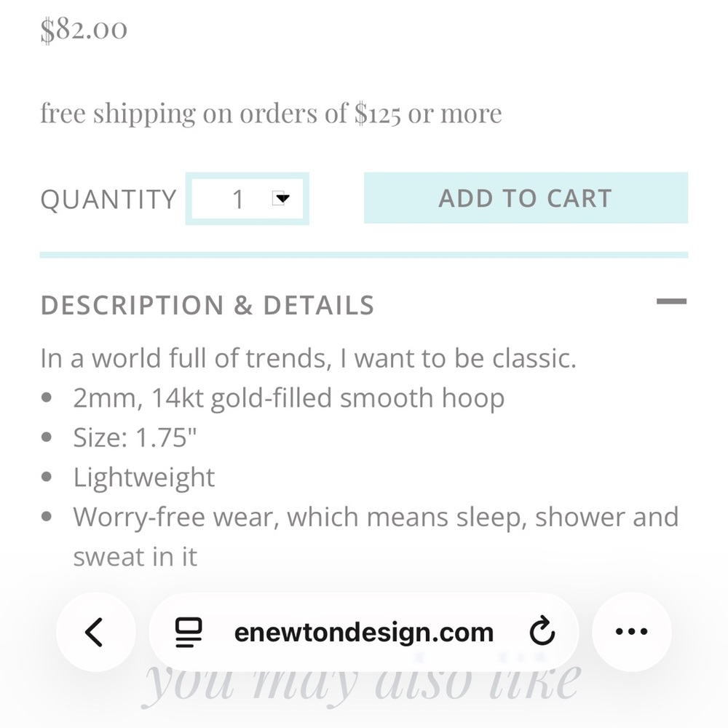The height and width of the screenshot is (728, 728).
Task: Click the $82.00 price
Action: tap(84, 30)
